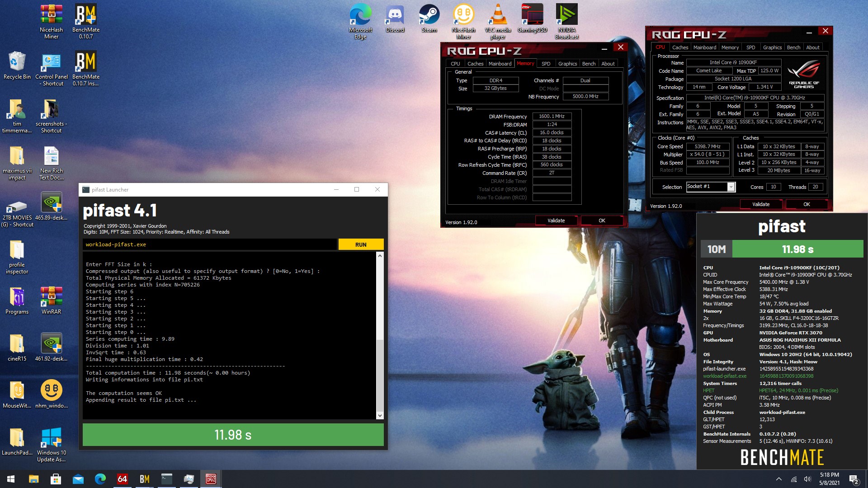Show hidden tray icons chevron

pos(778,479)
